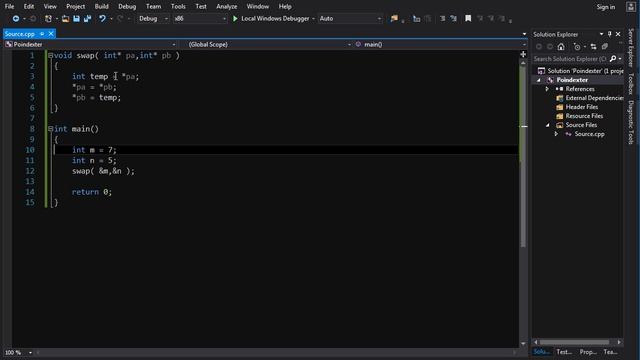Click the Sign in link

tap(606, 7)
